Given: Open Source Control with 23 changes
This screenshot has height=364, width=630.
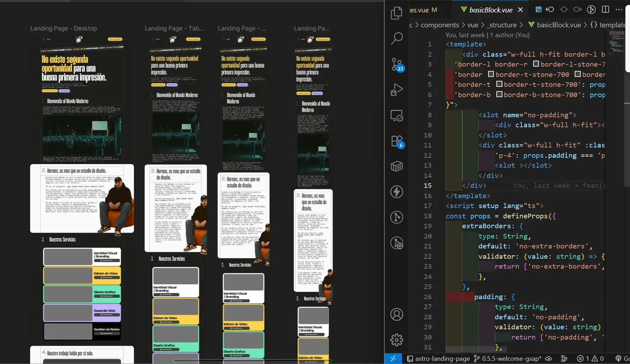Looking at the screenshot, I should pos(396,64).
